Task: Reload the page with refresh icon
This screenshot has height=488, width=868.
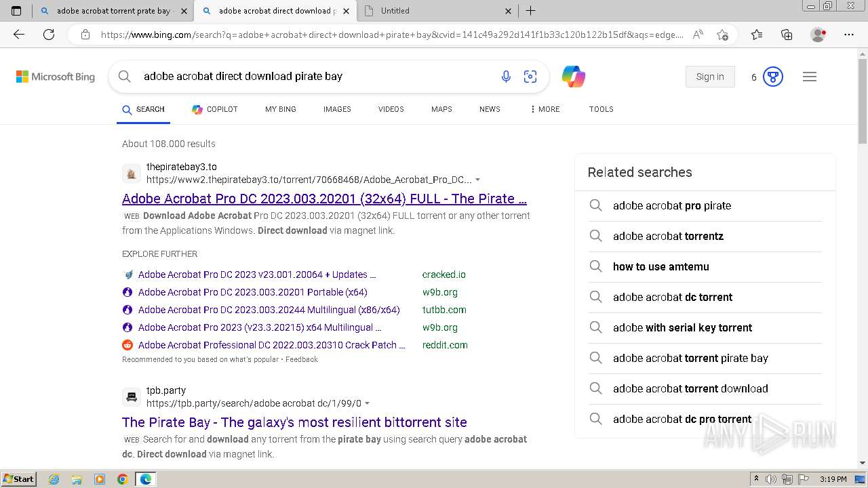Action: tap(49, 35)
